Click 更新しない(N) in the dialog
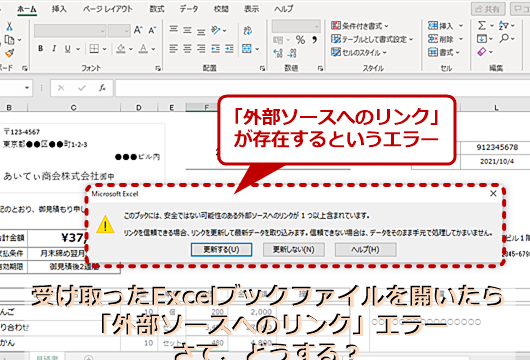 click(294, 250)
